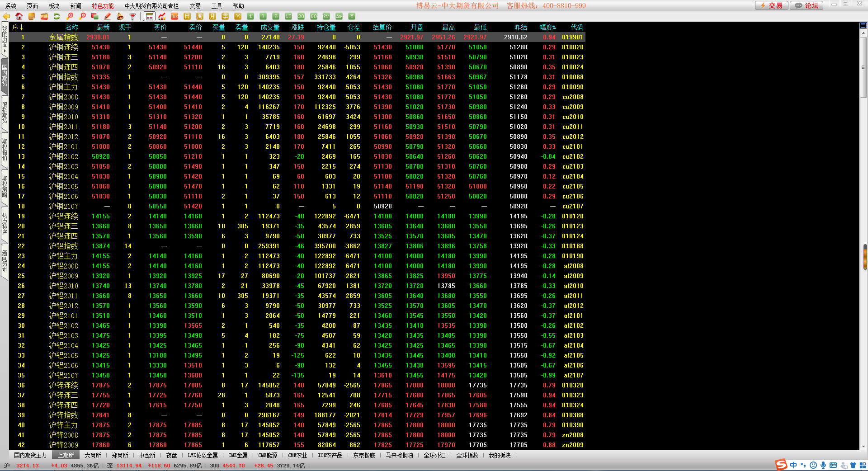This screenshot has width=868, height=471.
Task: Click the green refresh arrows icon
Action: point(57,16)
